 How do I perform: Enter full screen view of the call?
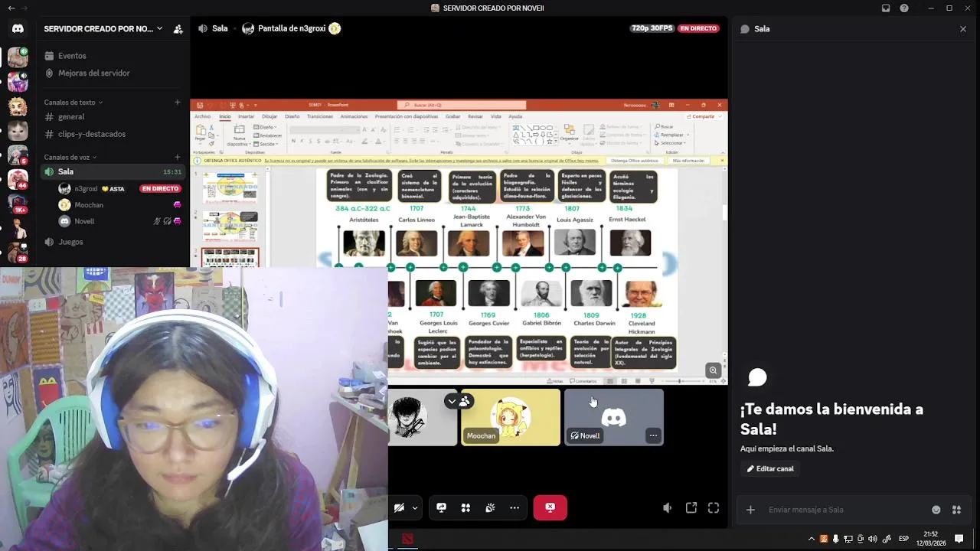(x=714, y=507)
